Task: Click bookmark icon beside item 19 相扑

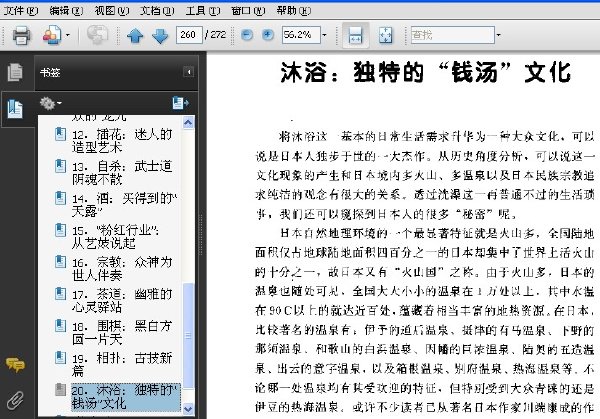Action: [60, 357]
